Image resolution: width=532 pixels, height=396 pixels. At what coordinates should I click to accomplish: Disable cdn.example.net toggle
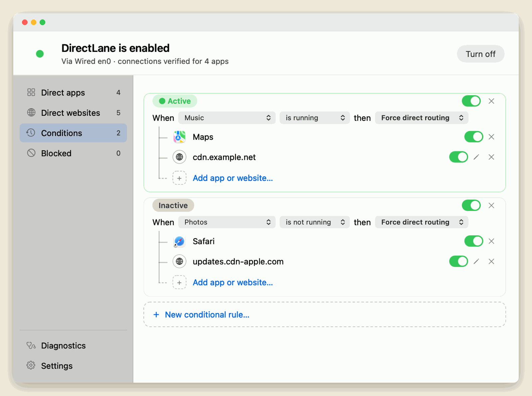tap(459, 157)
